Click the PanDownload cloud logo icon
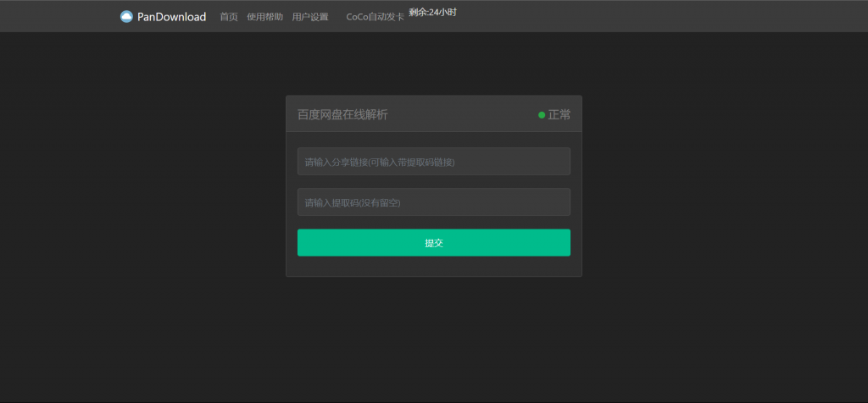868x403 pixels. (x=127, y=17)
